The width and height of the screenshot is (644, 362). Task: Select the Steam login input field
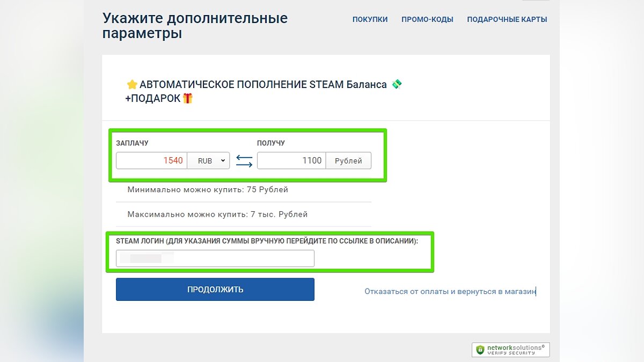(215, 258)
